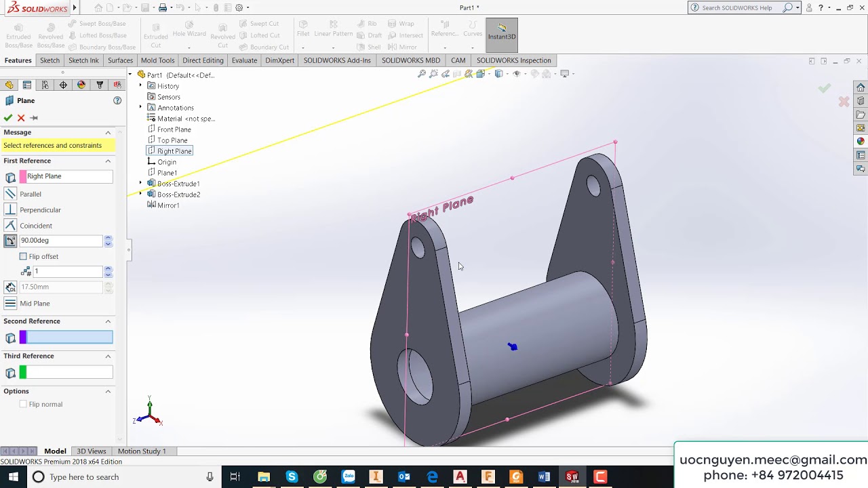The image size is (868, 488).
Task: Enable the Flip offset checkbox
Action: [x=23, y=256]
